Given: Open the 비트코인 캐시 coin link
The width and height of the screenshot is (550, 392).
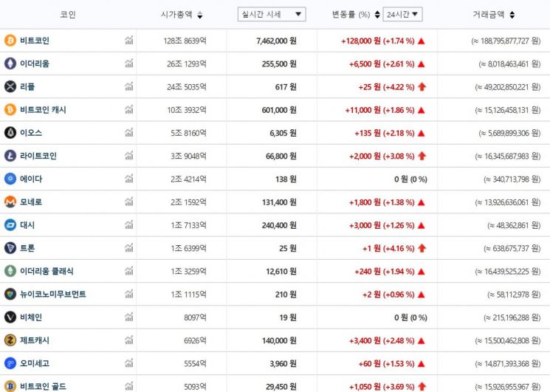Looking at the screenshot, I should [x=43, y=109].
